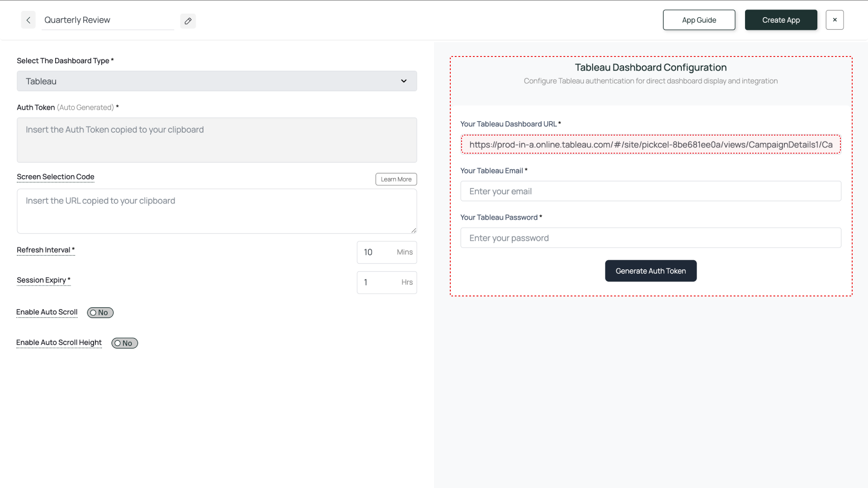This screenshot has width=868, height=488.
Task: Click the Screen Selection Code text area
Action: (217, 211)
